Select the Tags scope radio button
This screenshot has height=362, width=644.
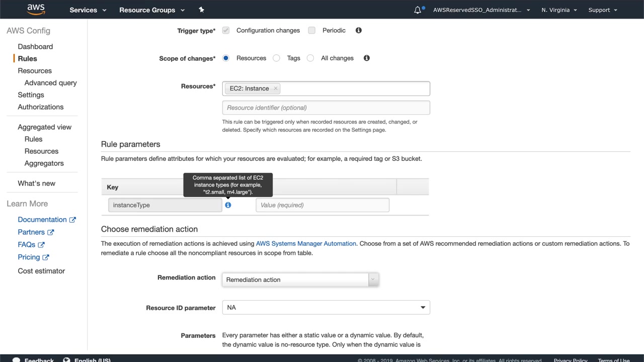pyautogui.click(x=276, y=58)
